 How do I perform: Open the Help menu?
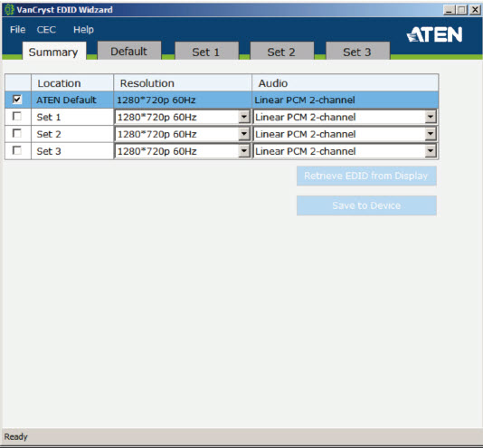[83, 30]
